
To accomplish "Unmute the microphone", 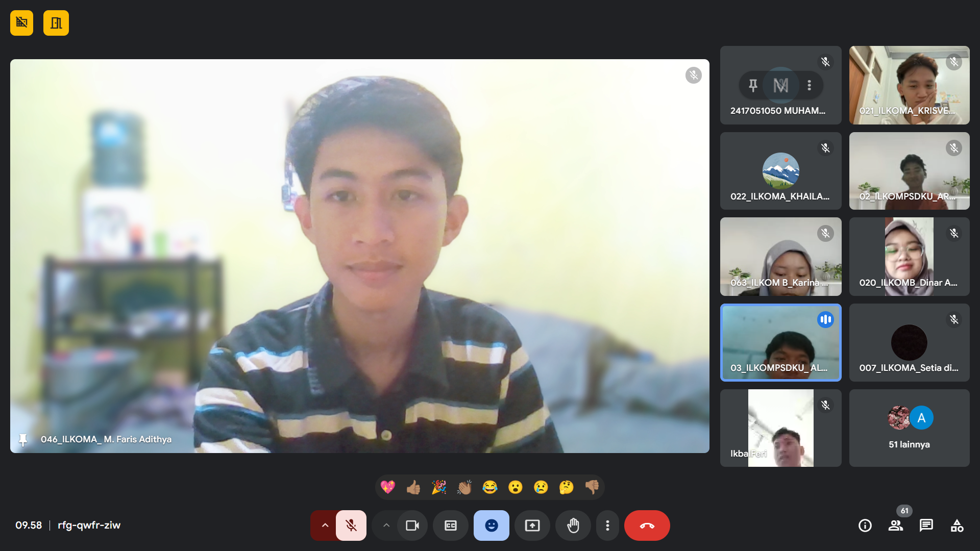I will (x=351, y=525).
